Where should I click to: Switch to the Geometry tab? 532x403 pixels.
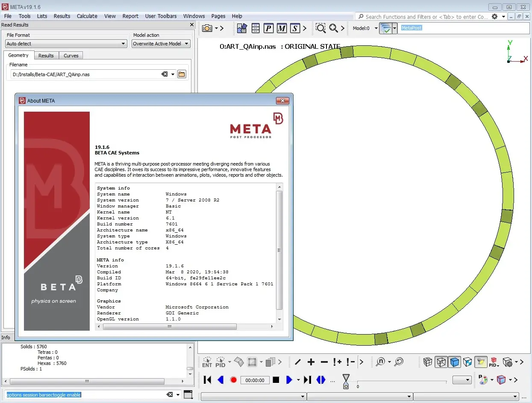[x=18, y=55]
